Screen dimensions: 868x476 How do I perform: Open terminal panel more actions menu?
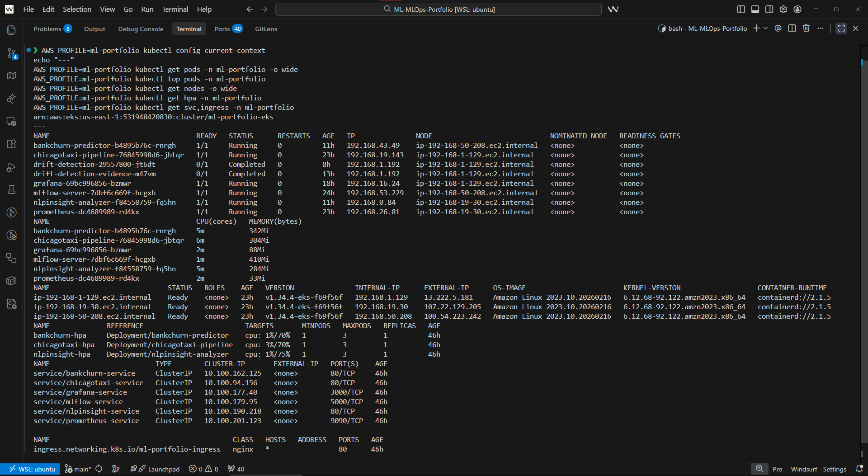coord(821,28)
